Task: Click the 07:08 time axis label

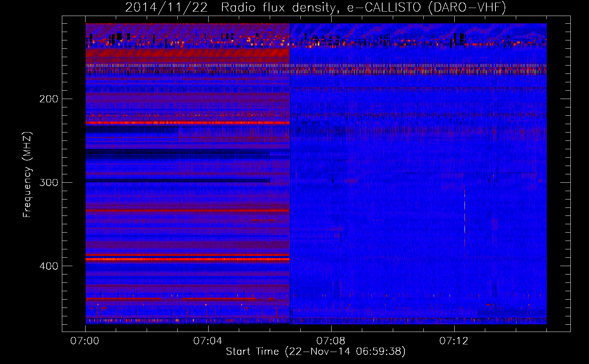Action: [331, 341]
